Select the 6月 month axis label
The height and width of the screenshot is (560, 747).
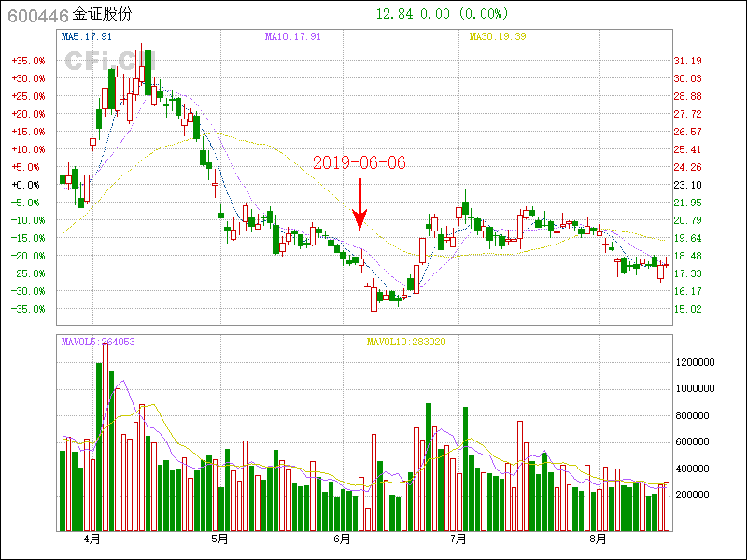pyautogui.click(x=342, y=539)
